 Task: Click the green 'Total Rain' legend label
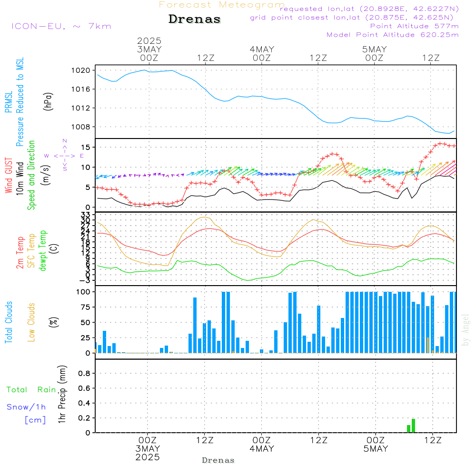coord(31,389)
